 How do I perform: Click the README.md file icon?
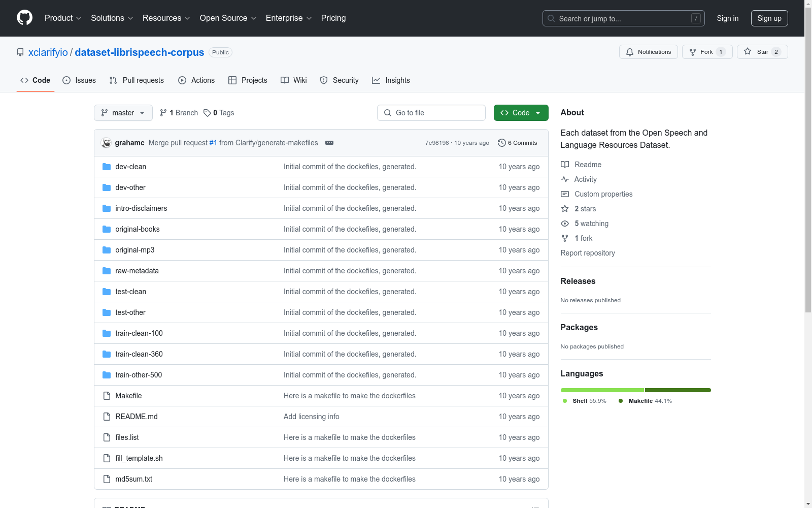[x=107, y=417]
